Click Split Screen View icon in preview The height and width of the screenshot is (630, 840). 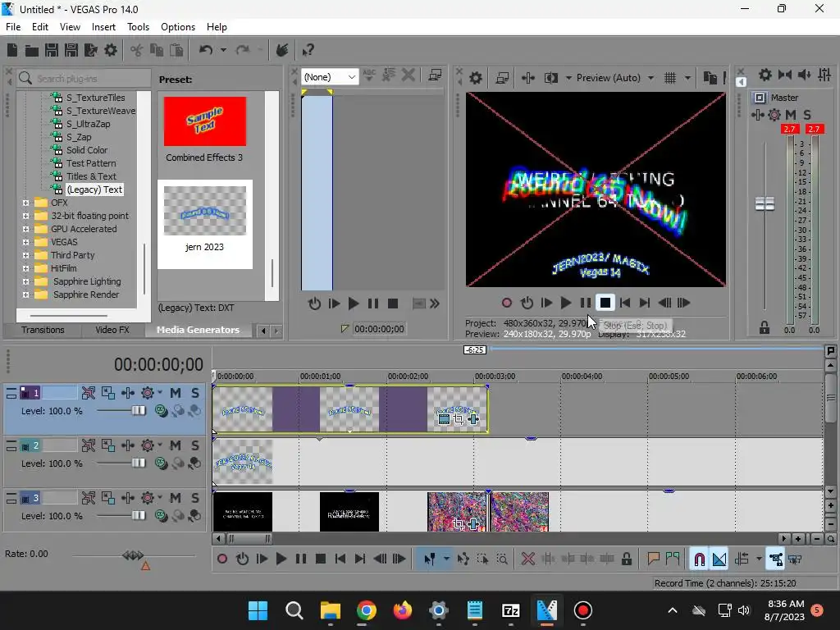[x=550, y=78]
